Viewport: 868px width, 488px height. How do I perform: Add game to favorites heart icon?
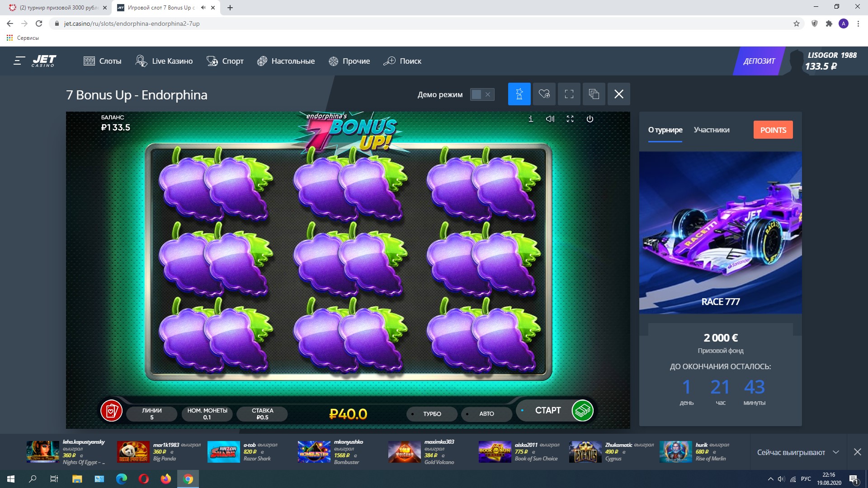tap(544, 94)
